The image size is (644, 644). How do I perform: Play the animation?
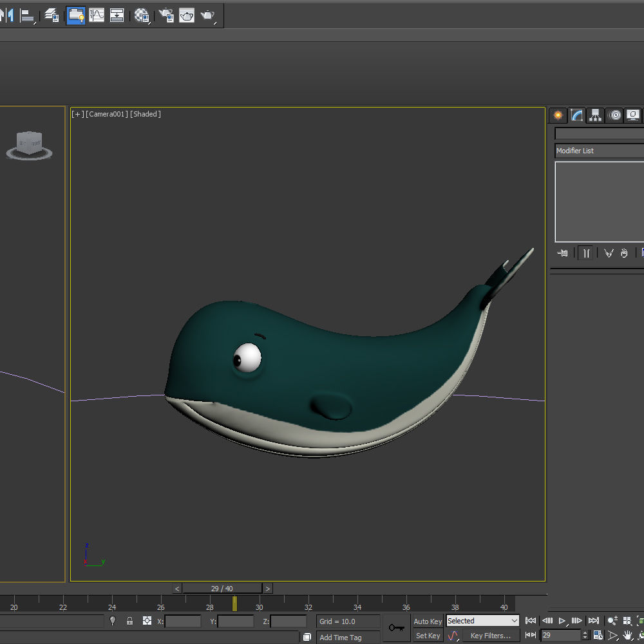point(562,621)
